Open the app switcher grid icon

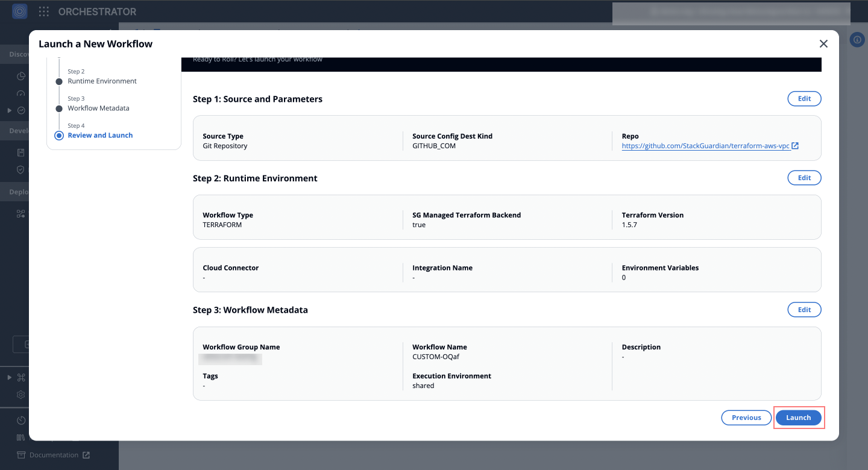tap(44, 11)
